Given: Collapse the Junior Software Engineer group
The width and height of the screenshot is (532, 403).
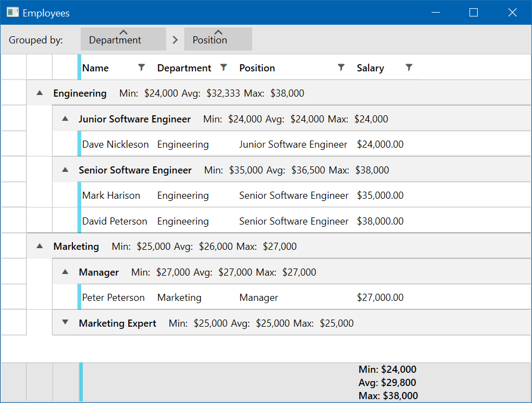Looking at the screenshot, I should point(65,119).
